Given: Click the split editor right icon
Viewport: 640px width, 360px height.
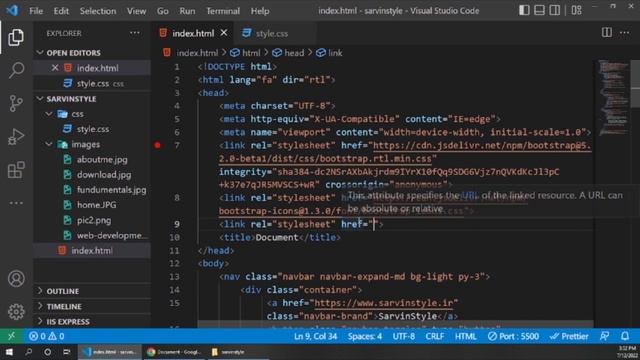Looking at the screenshot, I should (x=607, y=33).
